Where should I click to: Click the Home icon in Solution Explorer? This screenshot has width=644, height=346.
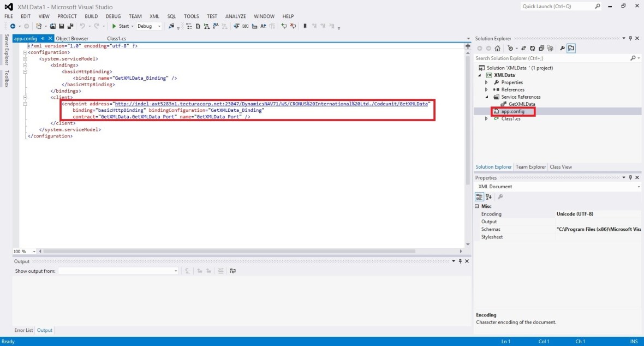[498, 48]
